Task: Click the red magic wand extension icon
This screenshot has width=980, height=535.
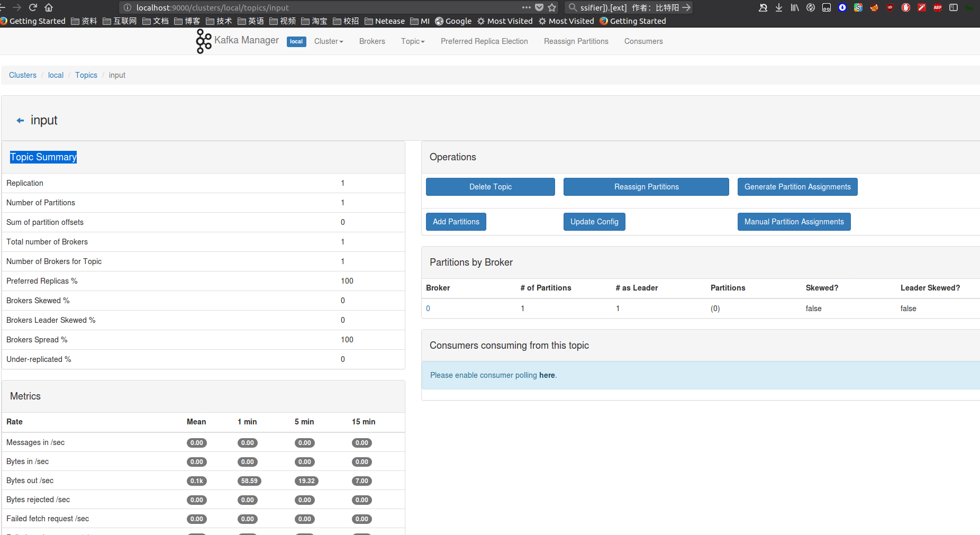Action: pyautogui.click(x=922, y=7)
